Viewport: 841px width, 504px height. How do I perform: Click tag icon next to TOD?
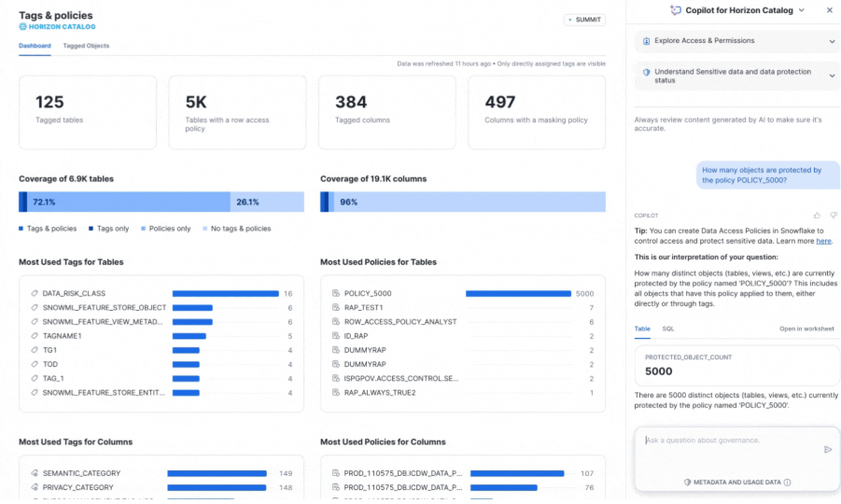pyautogui.click(x=35, y=364)
